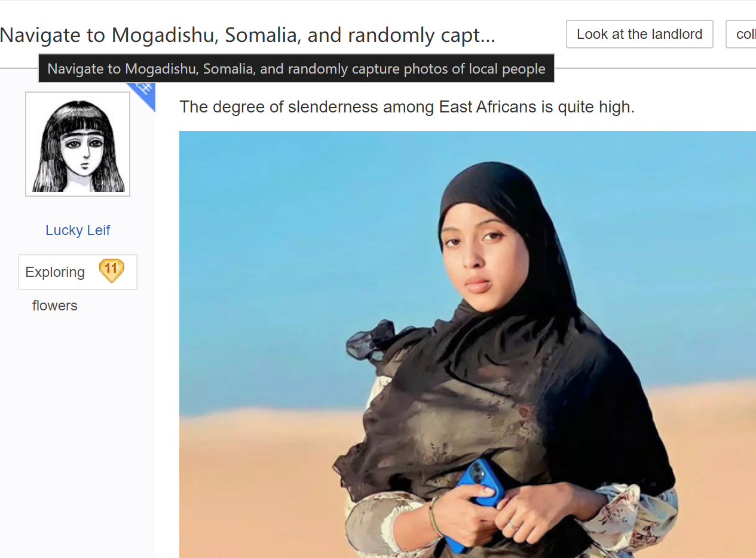Click the level 11 diamond badge icon
Image resolution: width=756 pixels, height=558 pixels.
coord(111,271)
